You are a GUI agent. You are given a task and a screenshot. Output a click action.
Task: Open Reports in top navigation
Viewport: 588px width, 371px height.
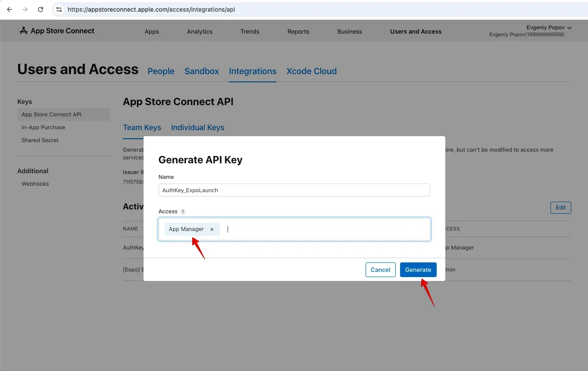click(298, 31)
